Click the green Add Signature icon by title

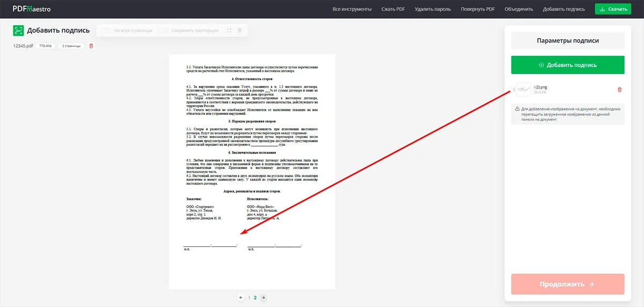(18, 31)
